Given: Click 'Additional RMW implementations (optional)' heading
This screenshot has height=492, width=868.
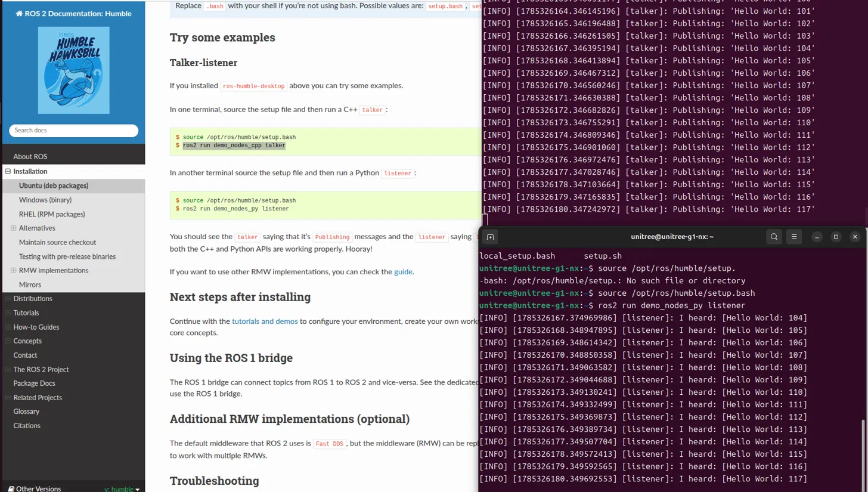Looking at the screenshot, I should [290, 419].
